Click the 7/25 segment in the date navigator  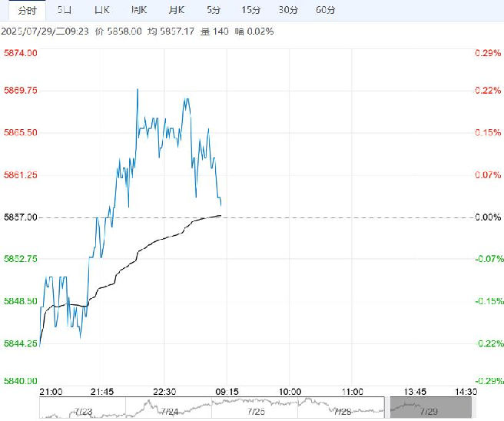(x=255, y=407)
